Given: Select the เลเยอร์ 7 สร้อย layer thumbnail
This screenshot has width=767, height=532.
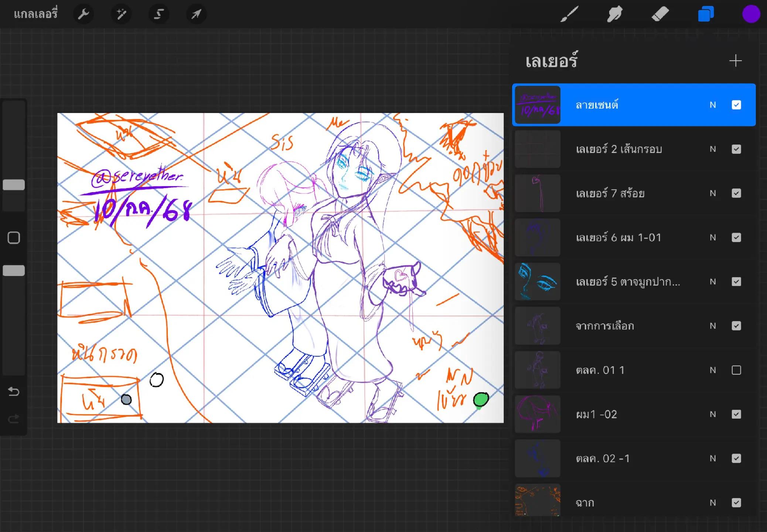Looking at the screenshot, I should coord(538,193).
